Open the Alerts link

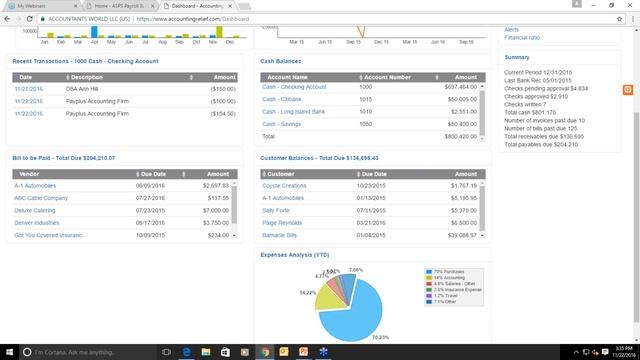point(511,29)
